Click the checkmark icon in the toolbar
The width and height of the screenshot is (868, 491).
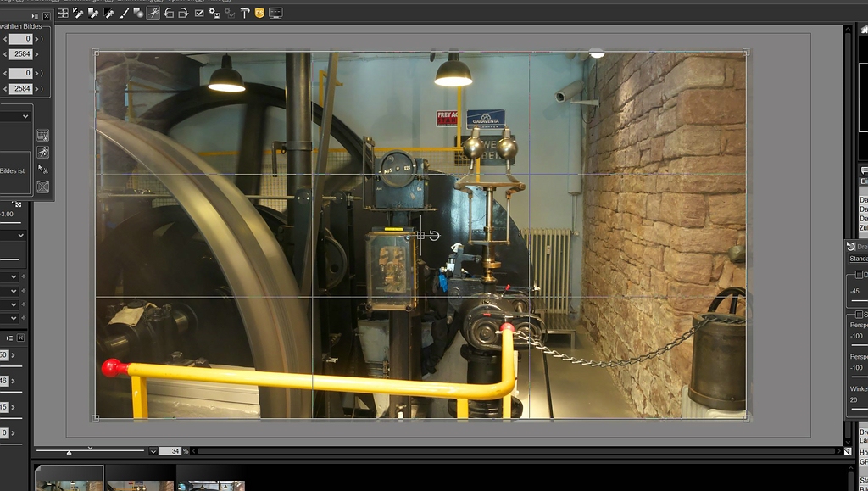[199, 13]
